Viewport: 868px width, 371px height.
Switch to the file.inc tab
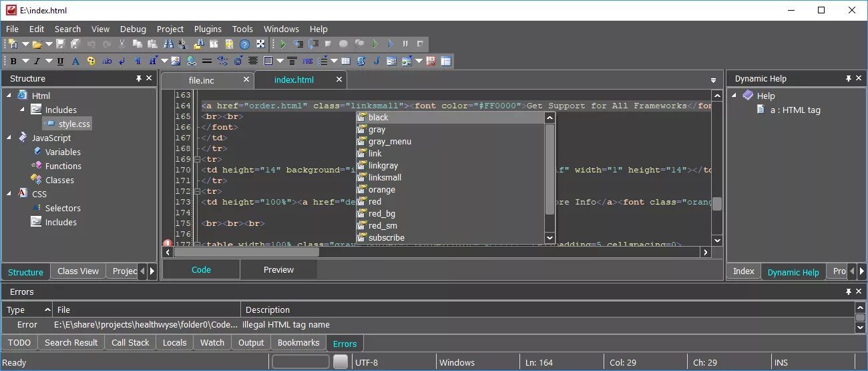[x=201, y=80]
